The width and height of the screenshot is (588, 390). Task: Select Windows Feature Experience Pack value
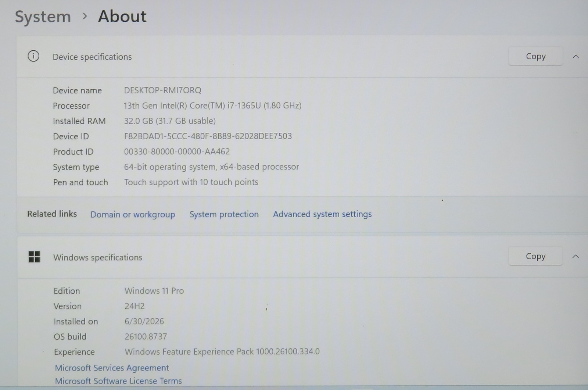222,352
